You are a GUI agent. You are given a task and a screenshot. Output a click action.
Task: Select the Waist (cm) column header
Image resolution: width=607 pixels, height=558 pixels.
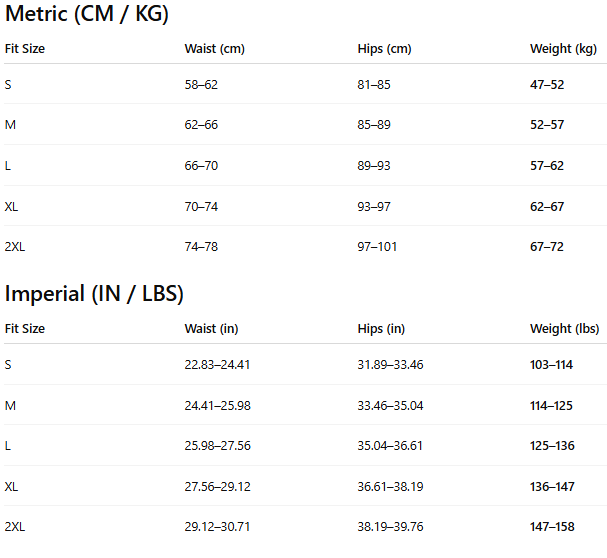[214, 48]
